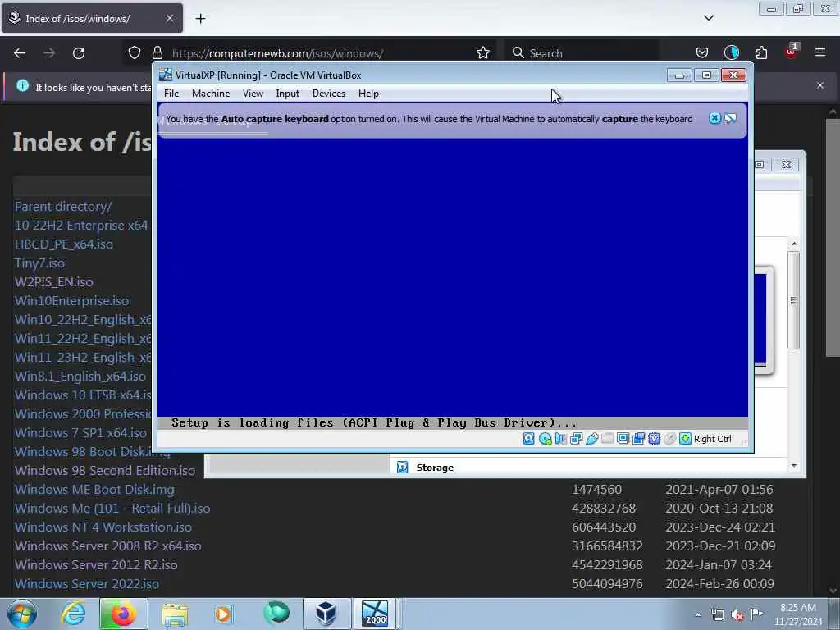The image size is (840, 630).
Task: Open Save to Pocket icon
Action: pos(702,52)
